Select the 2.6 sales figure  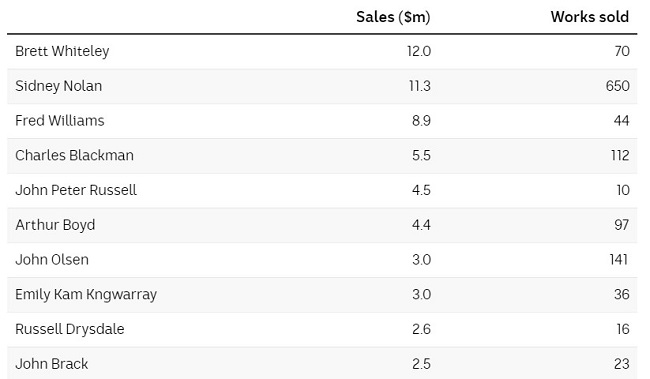[x=421, y=329]
